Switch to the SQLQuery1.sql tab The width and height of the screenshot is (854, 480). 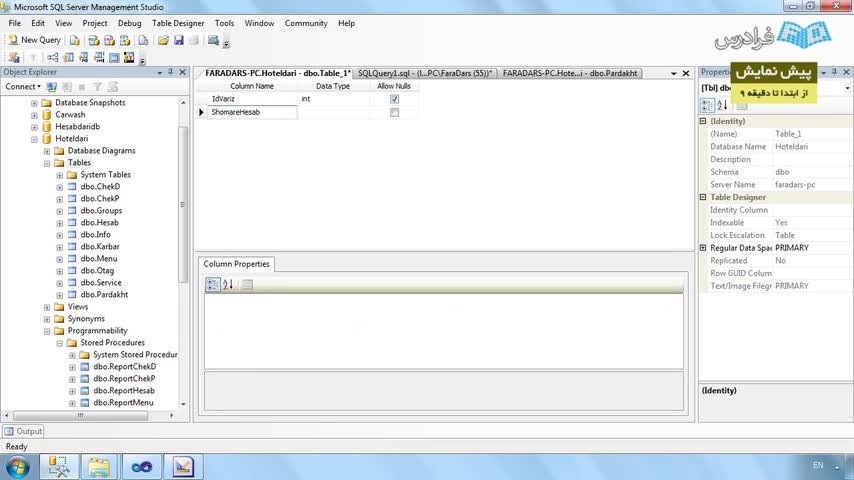point(425,73)
